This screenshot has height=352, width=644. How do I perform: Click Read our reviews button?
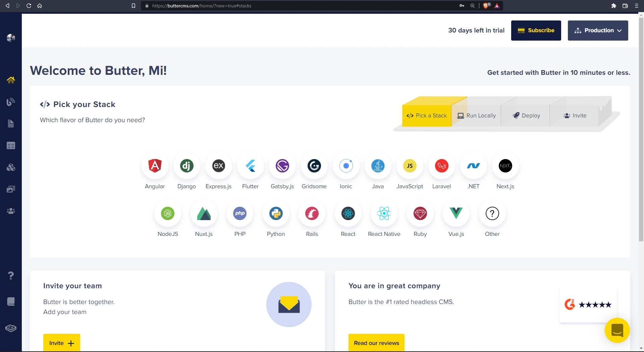(x=376, y=343)
